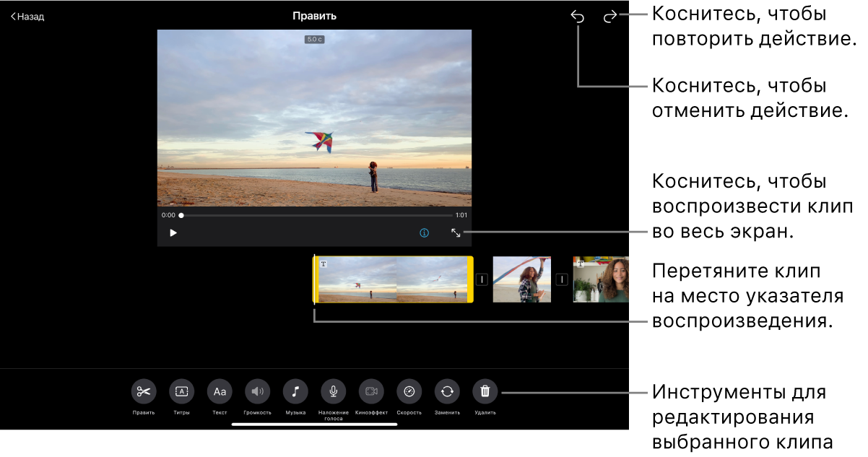This screenshot has height=457, width=868.
Task: Select the beach kite clip in timeline
Action: (394, 279)
